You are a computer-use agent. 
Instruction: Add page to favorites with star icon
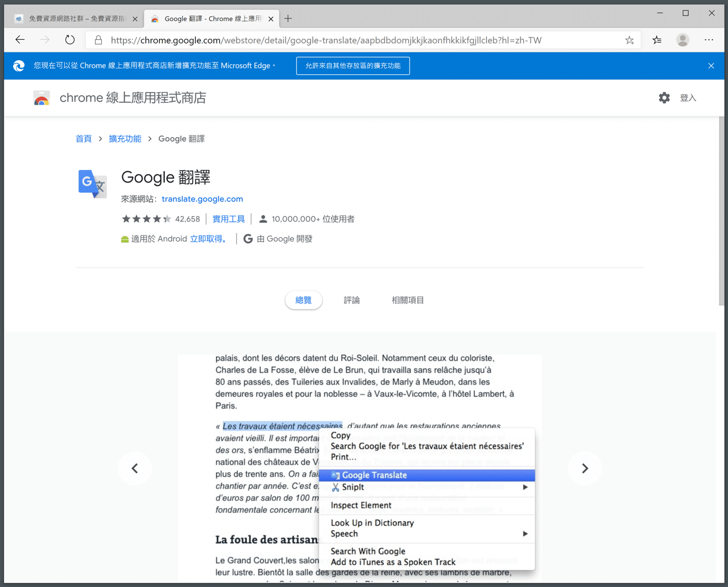coord(629,40)
